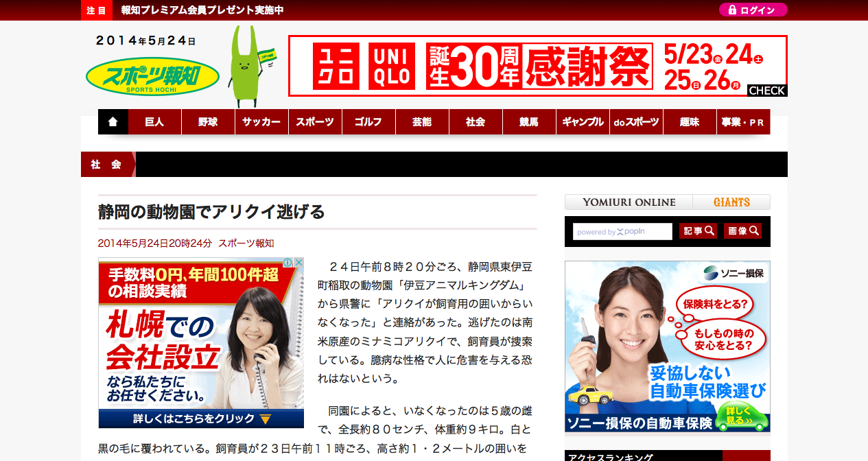868x461 pixels.
Task: Click into the popIn search field
Action: [622, 232]
